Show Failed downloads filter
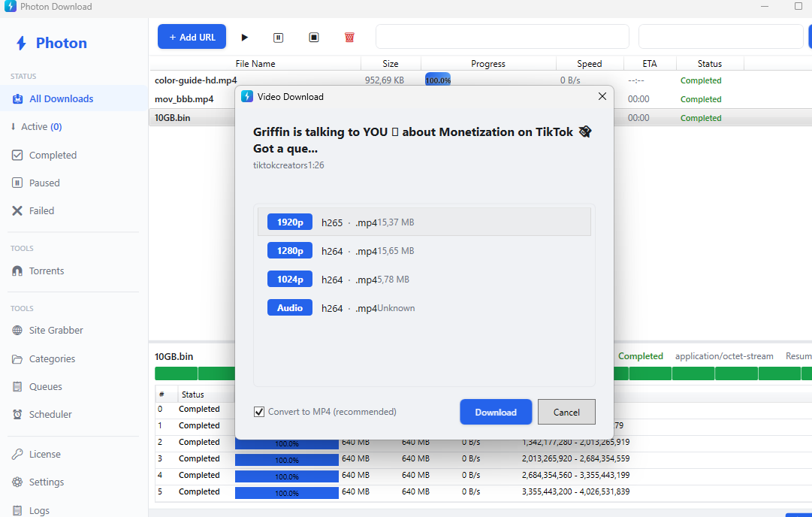Viewport: 812px width, 517px height. click(74, 211)
